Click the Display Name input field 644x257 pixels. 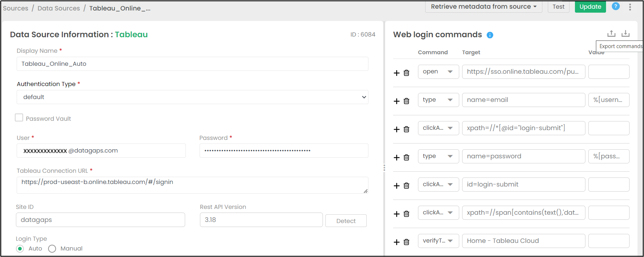click(192, 64)
